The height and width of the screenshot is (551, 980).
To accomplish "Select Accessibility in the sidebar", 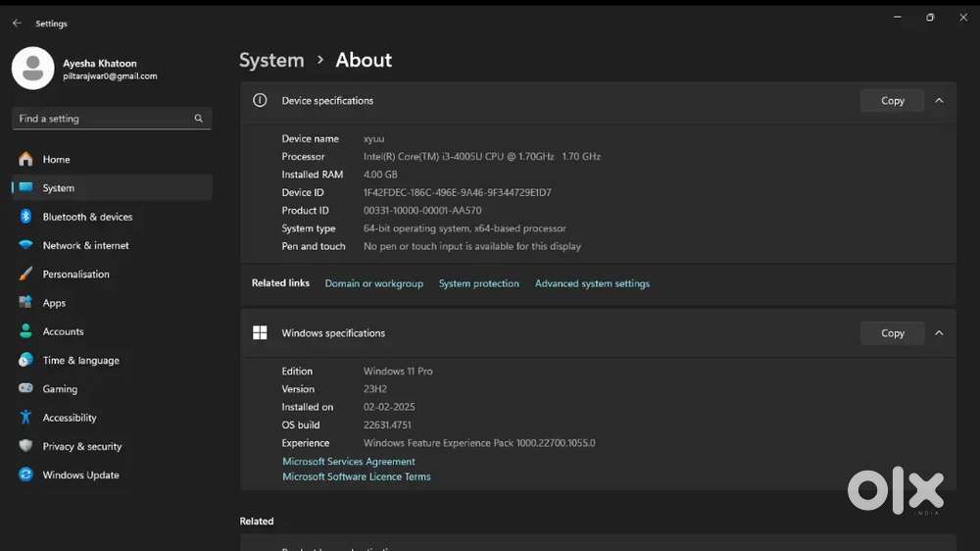I will [x=70, y=418].
